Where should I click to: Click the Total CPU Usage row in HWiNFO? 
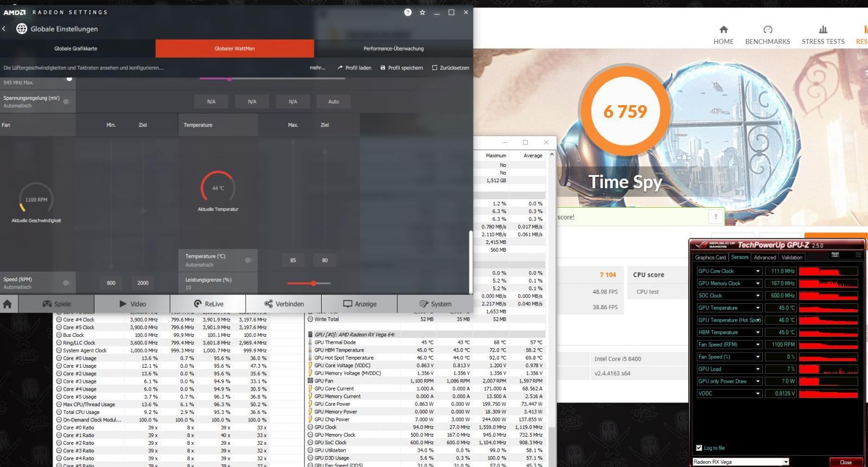(x=163, y=412)
